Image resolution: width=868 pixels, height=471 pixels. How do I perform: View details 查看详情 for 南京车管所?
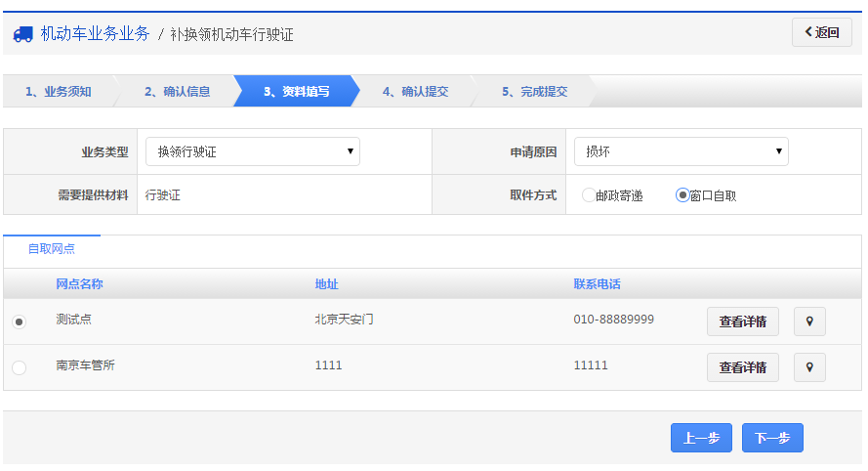click(x=742, y=367)
